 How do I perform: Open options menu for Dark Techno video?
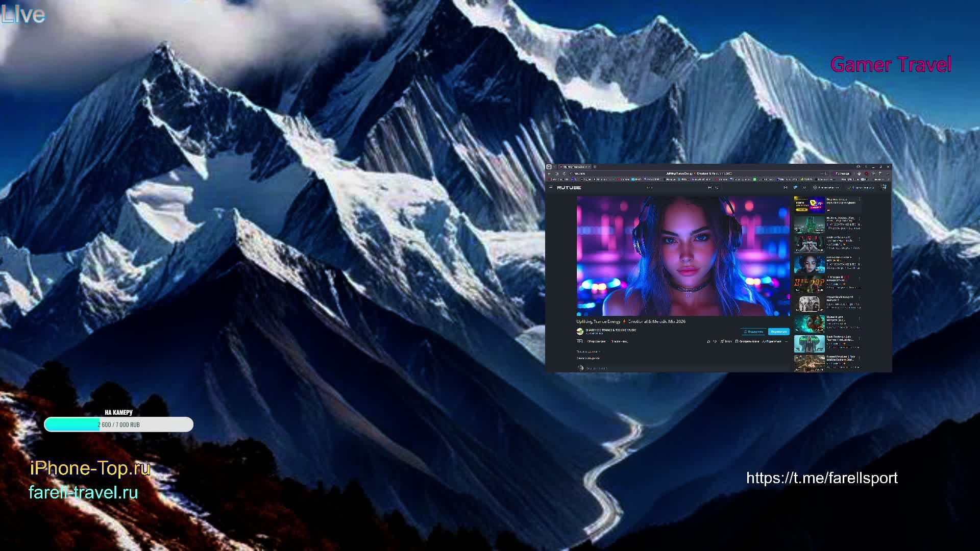[859, 338]
